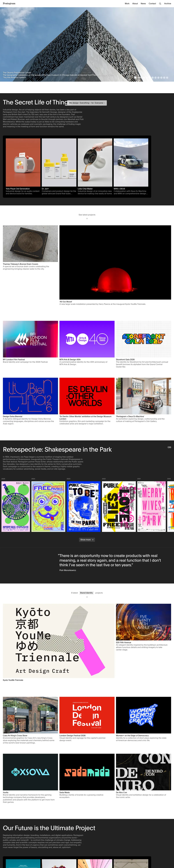Open the Storefront Gala 2026 image
Image resolution: width=174 pixels, height=868 pixels.
click(144, 339)
